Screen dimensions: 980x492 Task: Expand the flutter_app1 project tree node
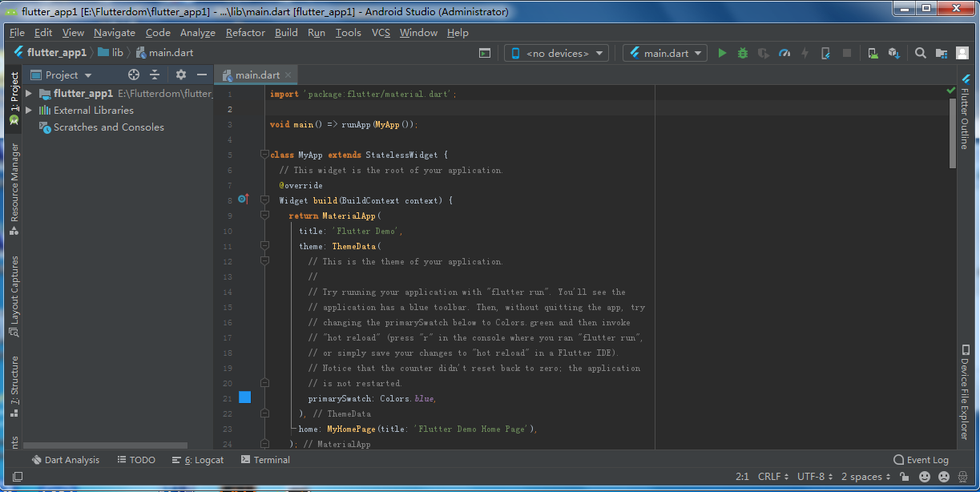pyautogui.click(x=29, y=94)
